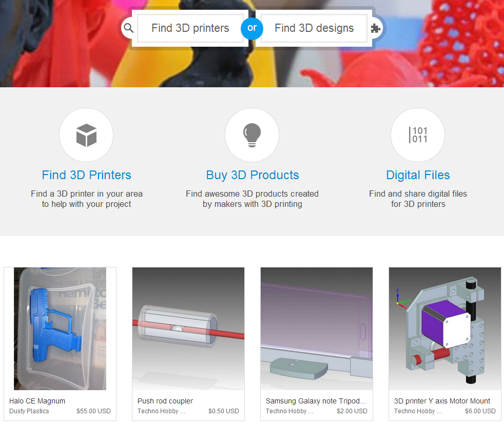504x423 pixels.
Task: Click the Push rod coupler title
Action: click(x=165, y=401)
